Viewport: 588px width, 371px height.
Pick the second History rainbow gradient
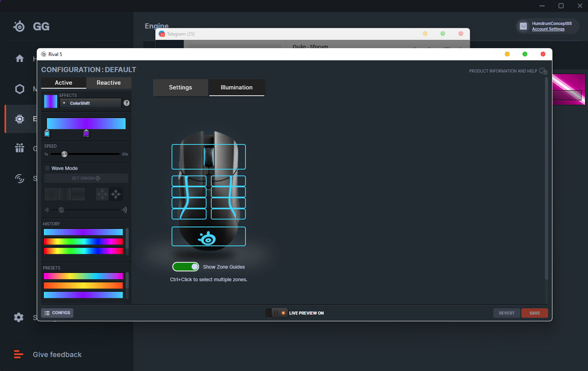coord(83,242)
